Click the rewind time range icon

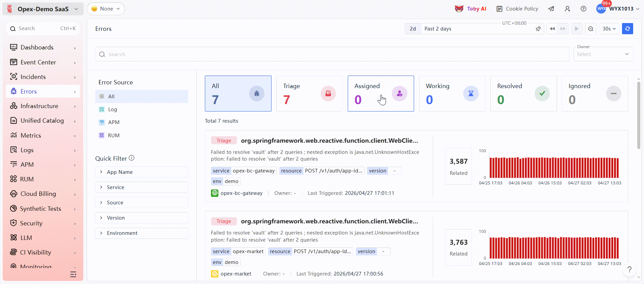coord(552,29)
